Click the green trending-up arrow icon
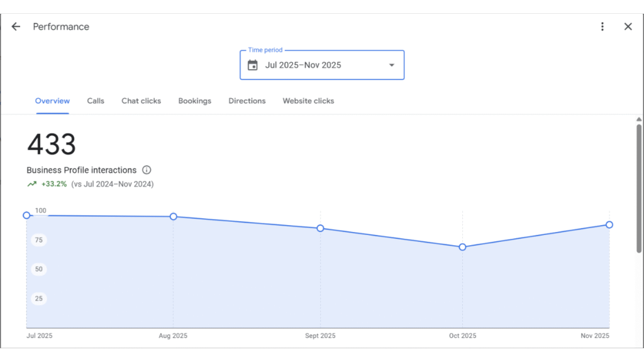 [x=32, y=184]
